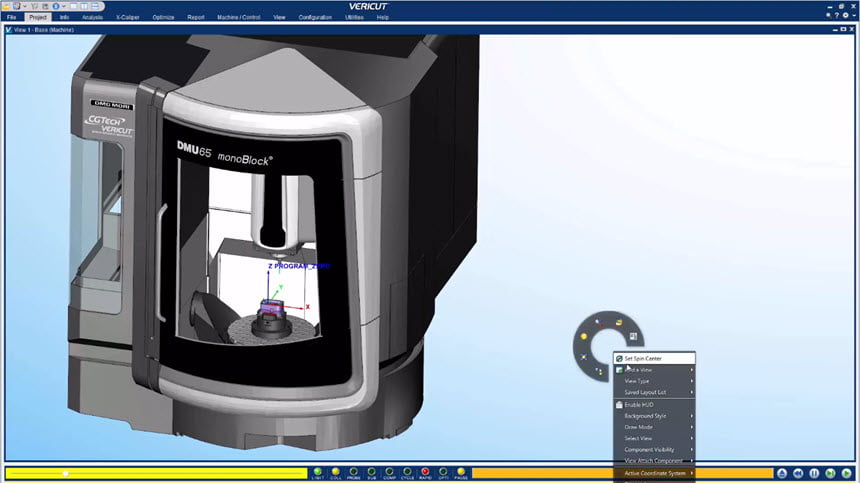Expand View Type submenu
This screenshot has width=860, height=483.
[654, 381]
